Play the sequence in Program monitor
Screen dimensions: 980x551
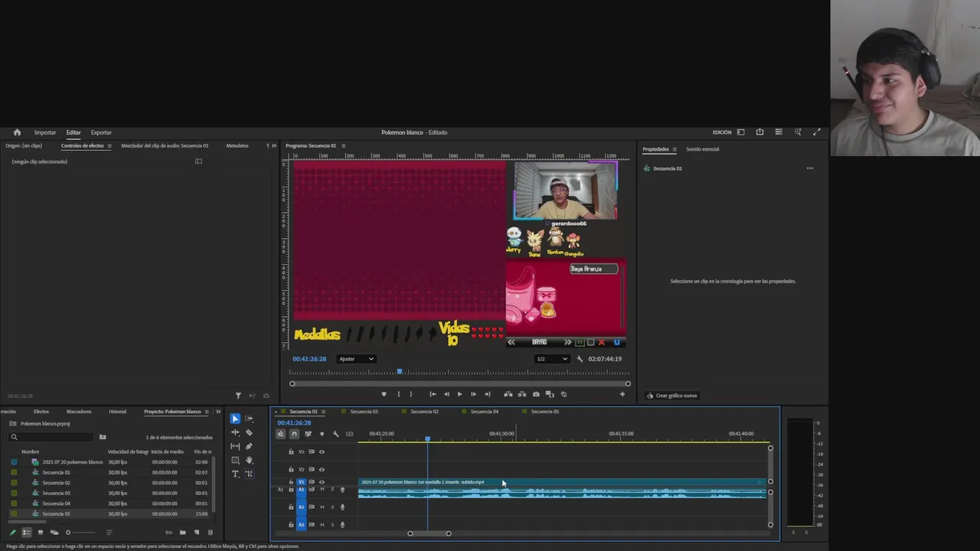click(459, 394)
